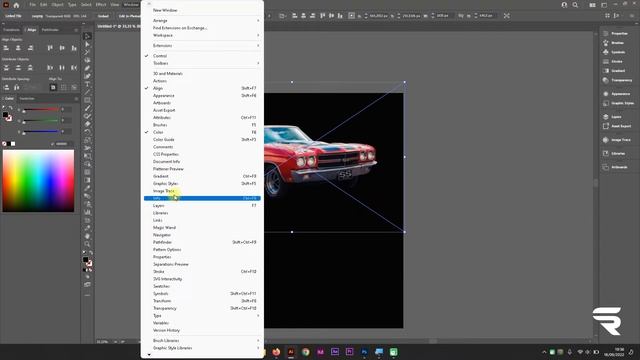Select the Hand tool in toolbar
The height and width of the screenshot is (360, 640).
click(87, 236)
